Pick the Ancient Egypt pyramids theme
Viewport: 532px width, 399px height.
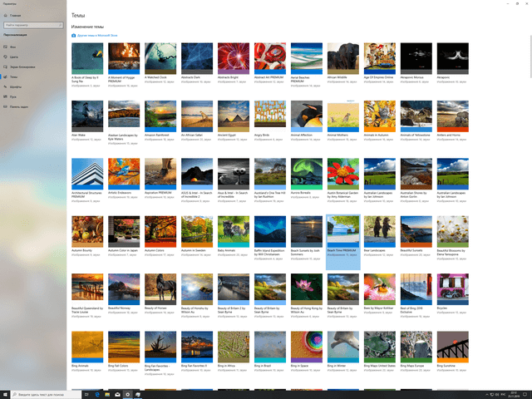234,116
